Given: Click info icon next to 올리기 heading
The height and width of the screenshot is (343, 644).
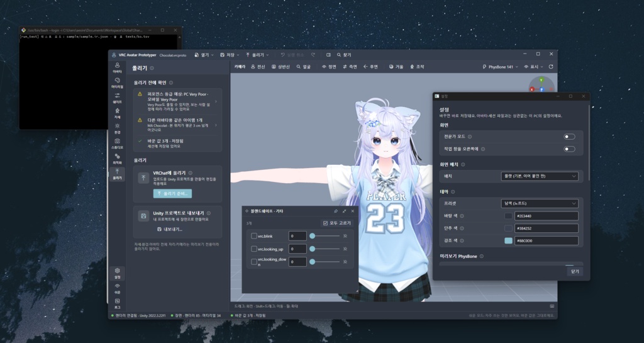Looking at the screenshot, I should coord(152,68).
